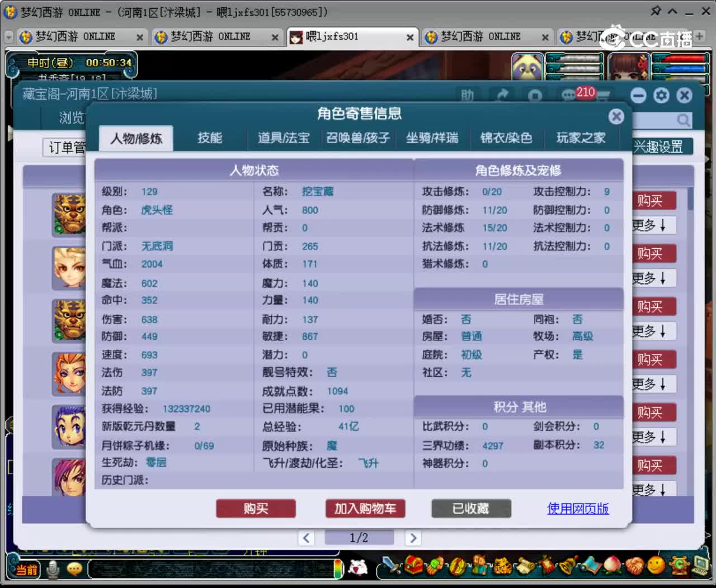The height and width of the screenshot is (588, 716).
Task: Select the red-haired female character avatar in list
Action: [69, 373]
